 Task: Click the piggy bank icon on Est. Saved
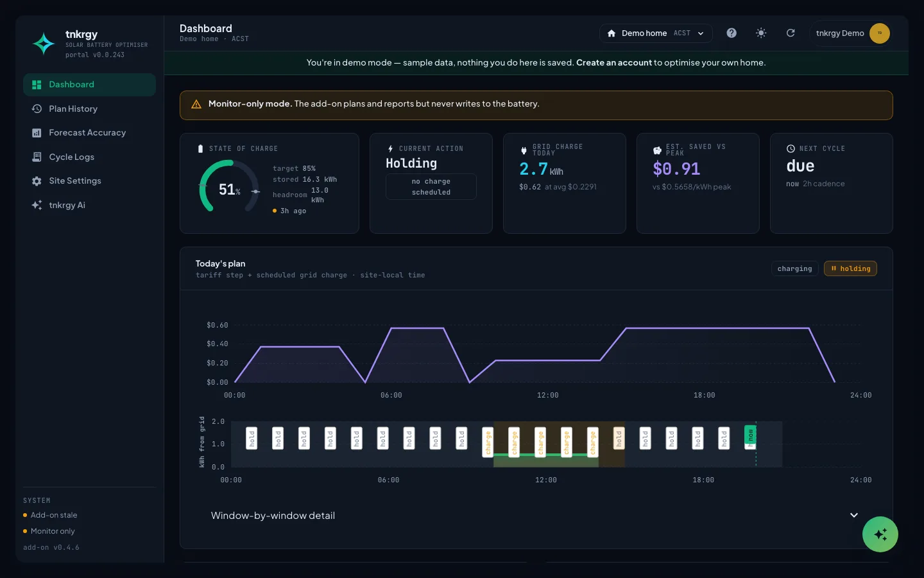pyautogui.click(x=657, y=150)
